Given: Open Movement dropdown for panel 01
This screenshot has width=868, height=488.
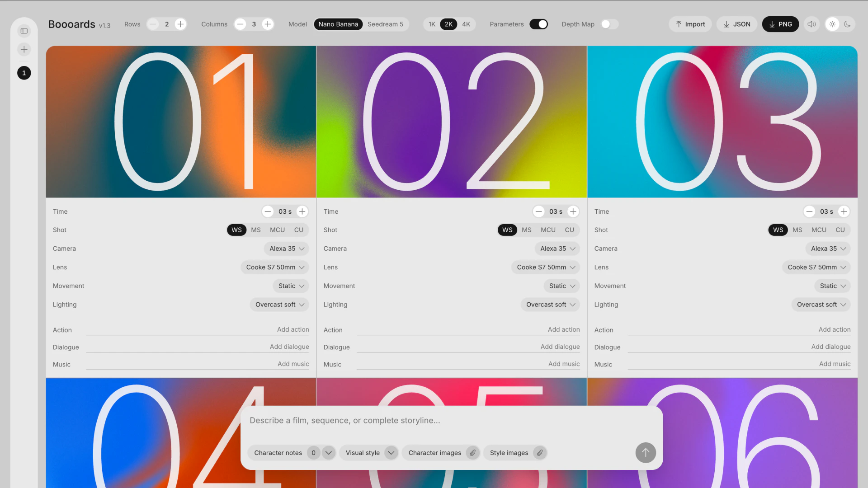Looking at the screenshot, I should pos(291,286).
